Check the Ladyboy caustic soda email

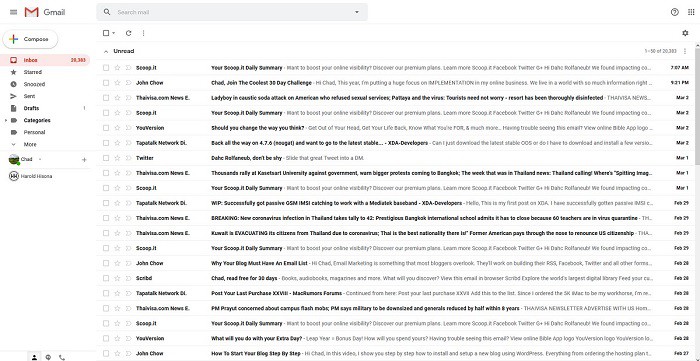106,98
